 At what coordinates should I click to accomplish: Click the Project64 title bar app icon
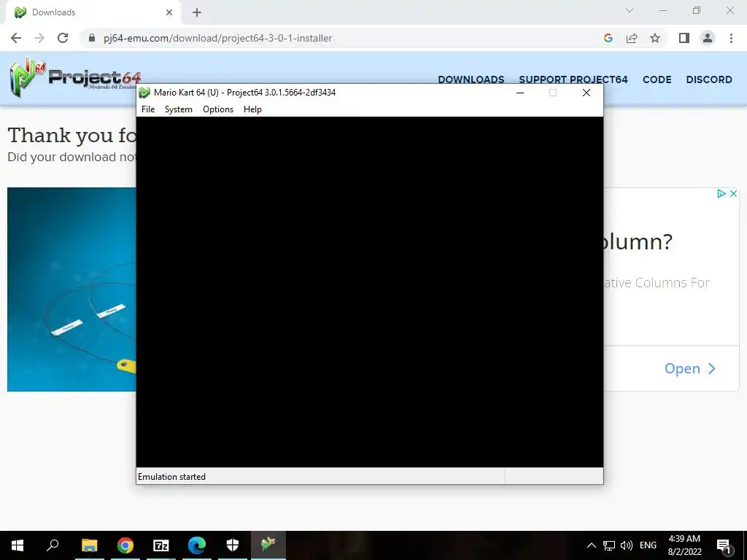click(x=144, y=93)
